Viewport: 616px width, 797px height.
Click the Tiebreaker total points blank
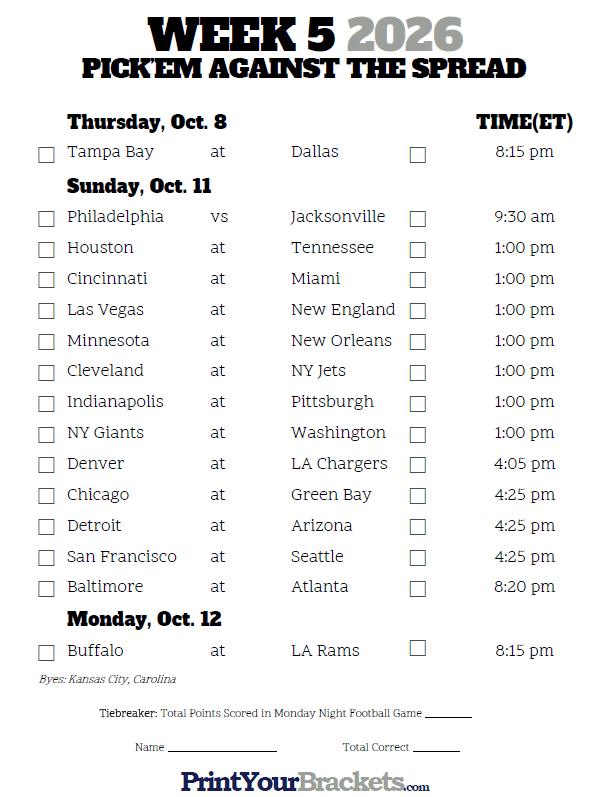[448, 714]
